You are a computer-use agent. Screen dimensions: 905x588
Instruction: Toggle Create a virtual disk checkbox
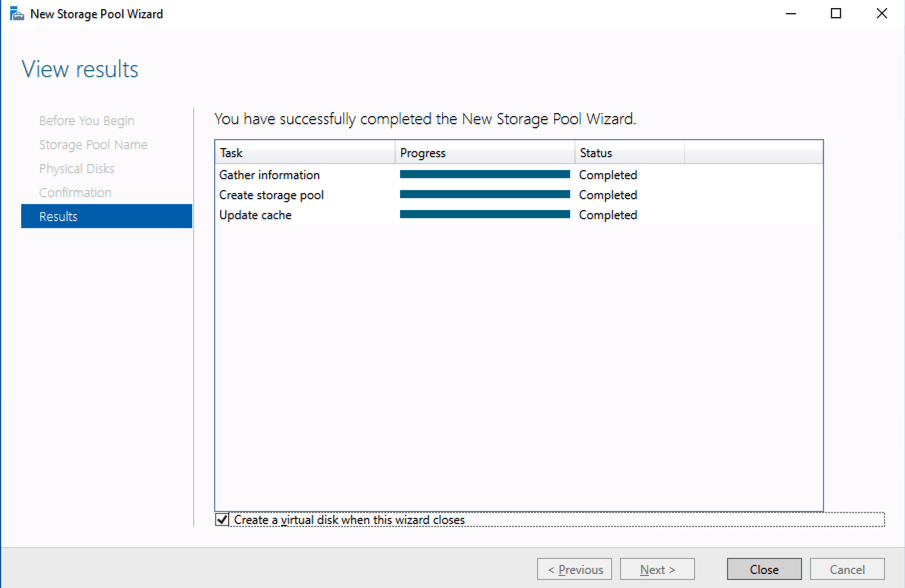coord(222,520)
